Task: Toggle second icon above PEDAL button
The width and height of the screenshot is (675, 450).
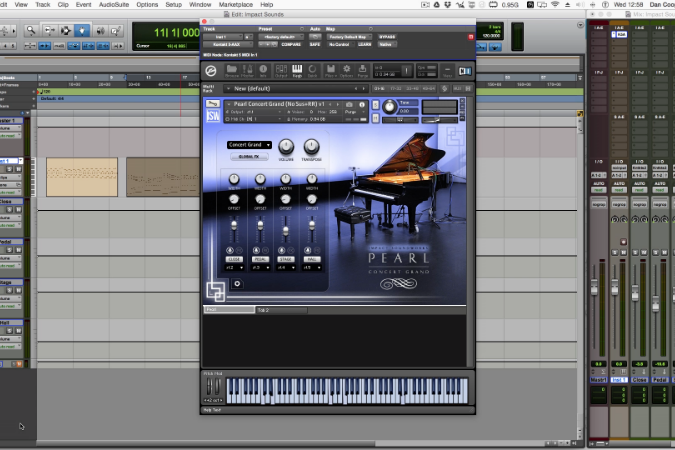Action: tap(265, 250)
